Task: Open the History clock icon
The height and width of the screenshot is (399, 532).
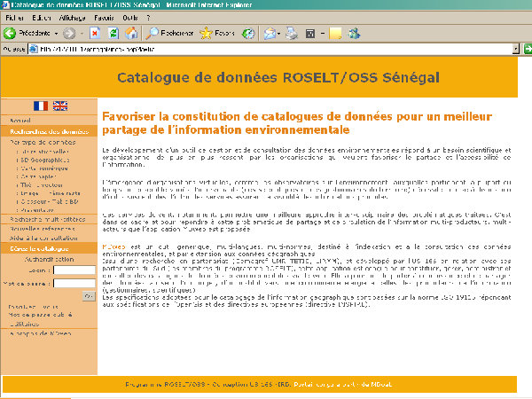Action: click(x=248, y=34)
